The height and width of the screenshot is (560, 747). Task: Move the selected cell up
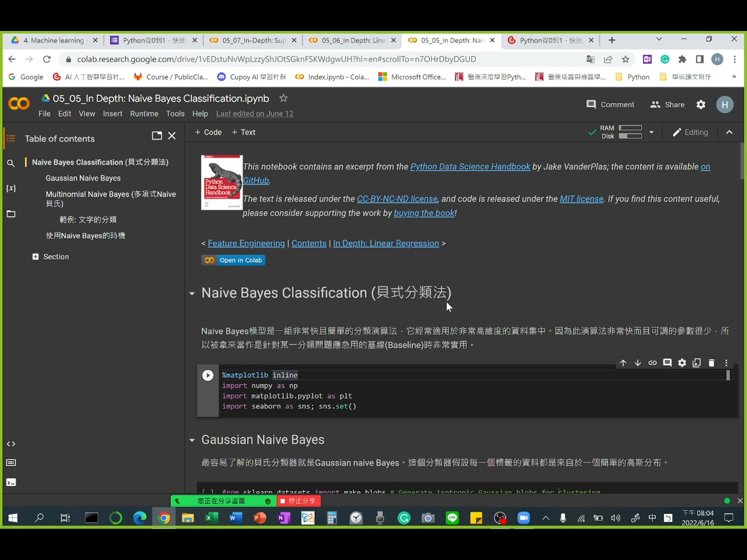(623, 362)
